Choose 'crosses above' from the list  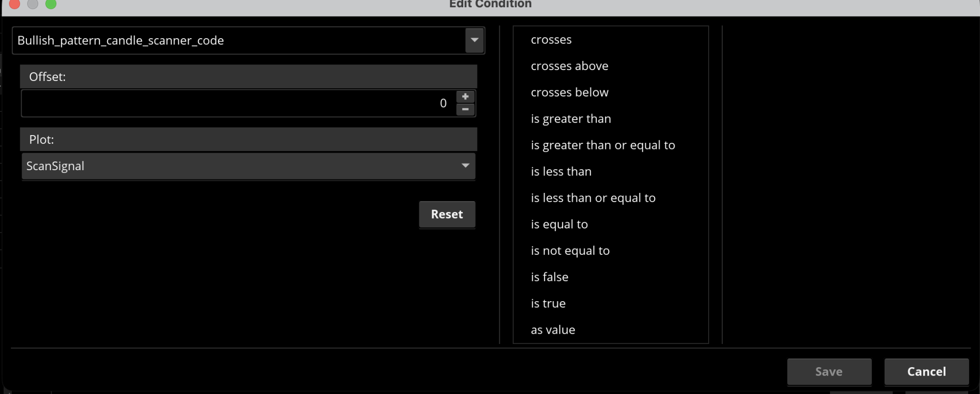pyautogui.click(x=569, y=66)
